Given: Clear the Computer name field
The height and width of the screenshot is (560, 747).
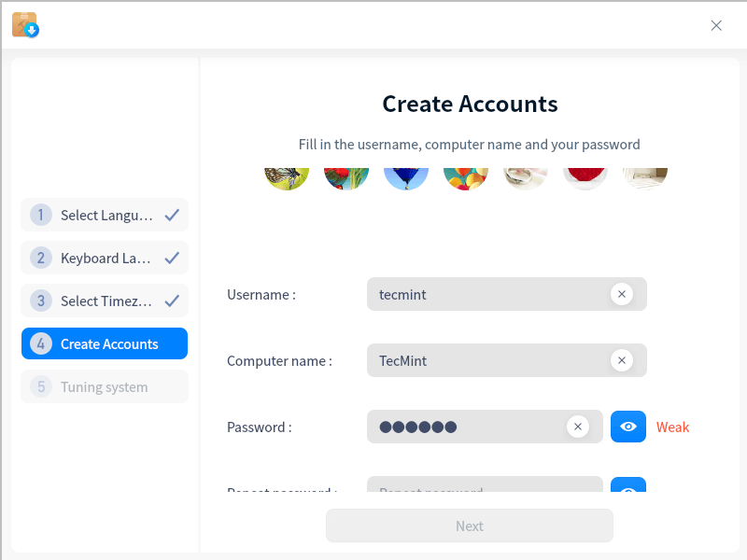Looking at the screenshot, I should click(622, 360).
